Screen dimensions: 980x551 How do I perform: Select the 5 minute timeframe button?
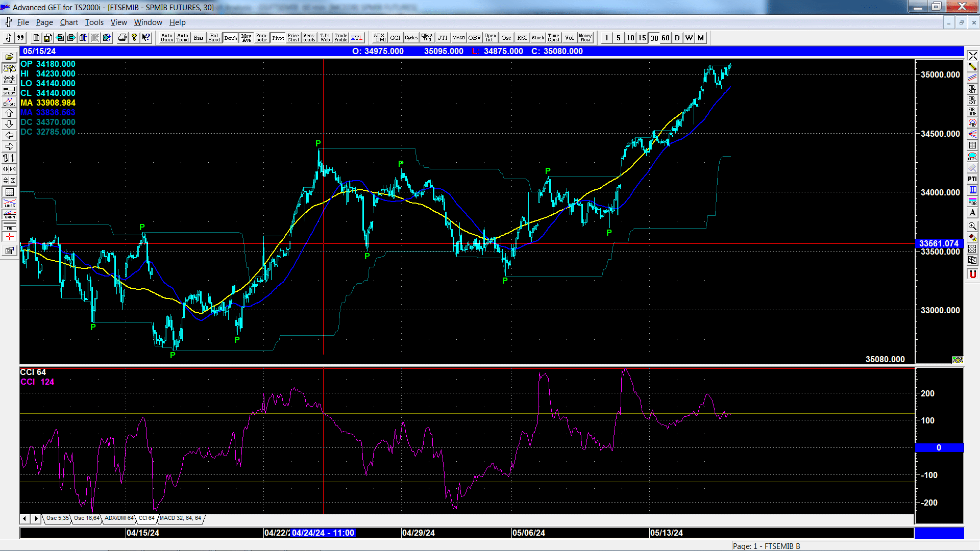tap(619, 38)
